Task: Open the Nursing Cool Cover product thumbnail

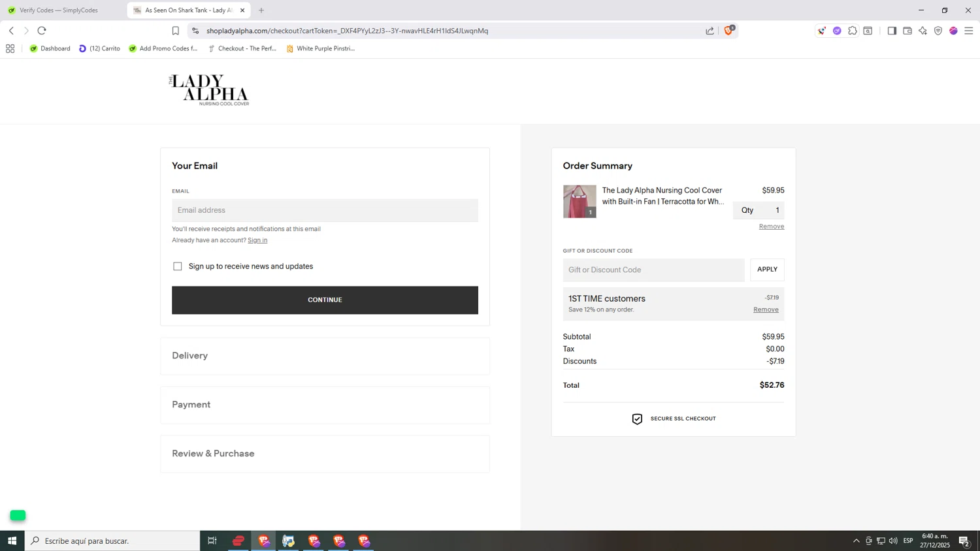Action: pyautogui.click(x=580, y=201)
